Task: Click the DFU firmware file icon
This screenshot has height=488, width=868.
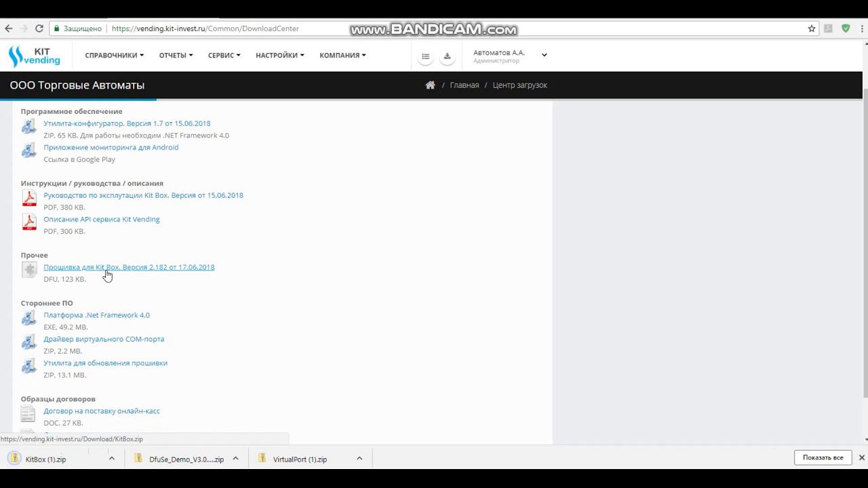Action: 28,270
